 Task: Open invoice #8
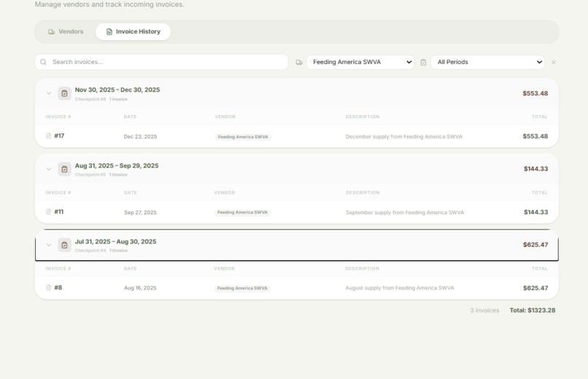click(x=58, y=288)
